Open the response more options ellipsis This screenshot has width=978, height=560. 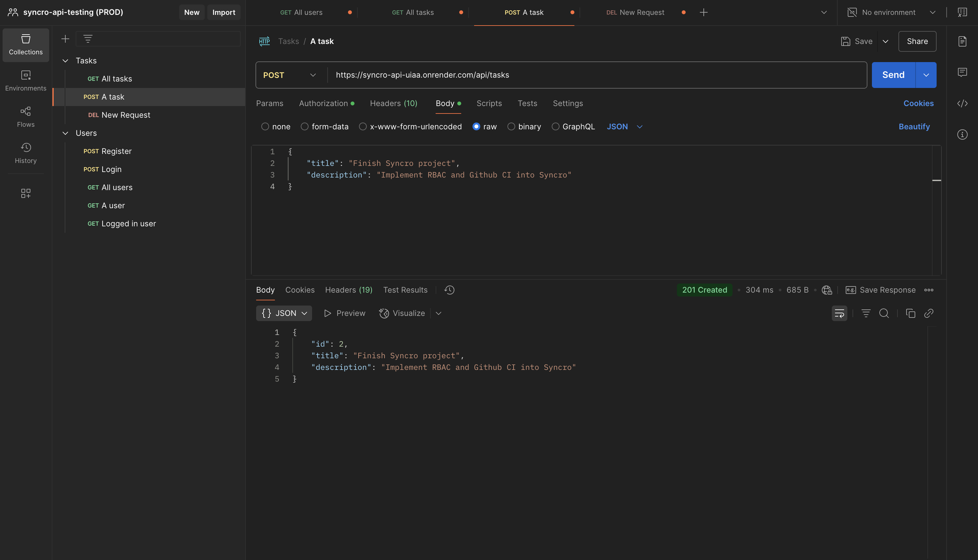tap(929, 290)
